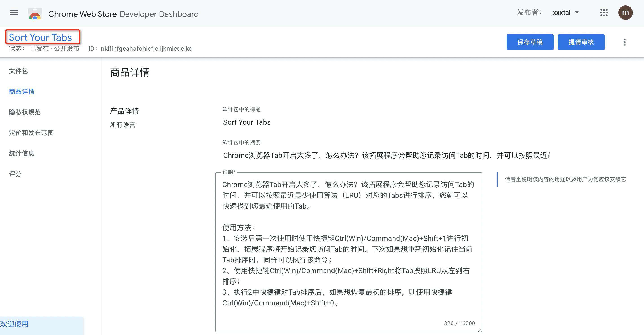Click the 欢迎使用 banner
Viewport: 644px width, 335px height.
[41, 326]
